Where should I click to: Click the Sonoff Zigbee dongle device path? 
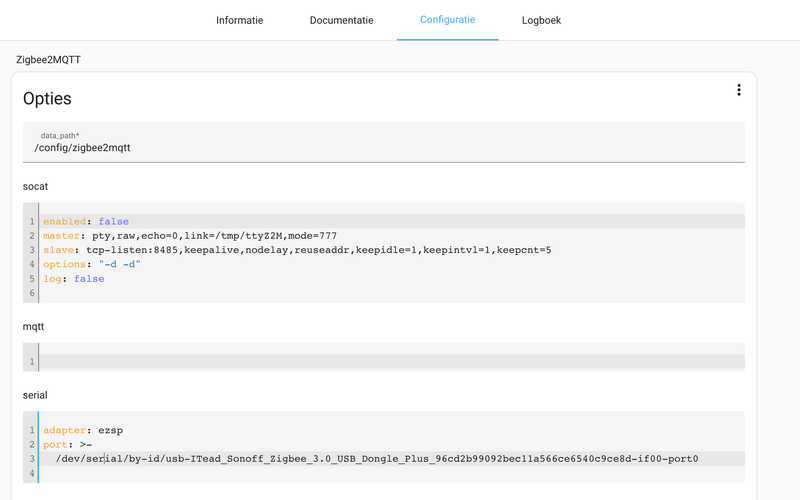click(377, 459)
